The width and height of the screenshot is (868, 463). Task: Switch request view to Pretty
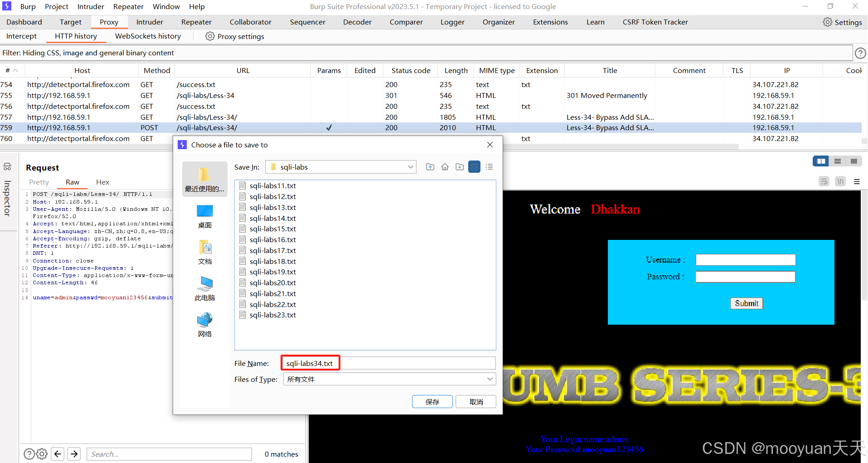39,182
